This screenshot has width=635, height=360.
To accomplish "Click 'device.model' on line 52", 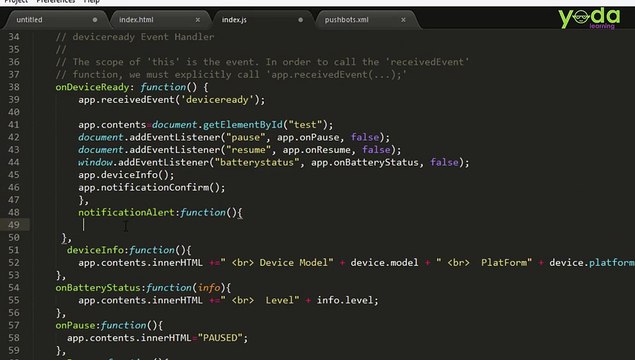I will click(x=384, y=263).
